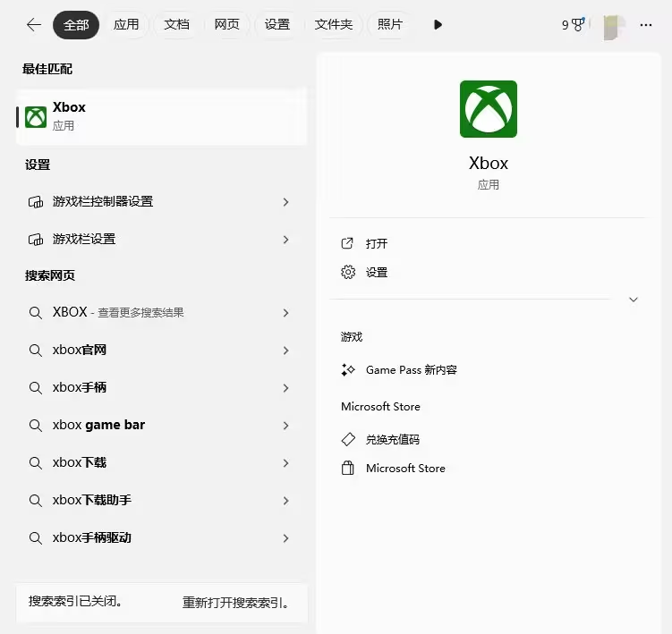Switch to the 照片 filter tab
The image size is (672, 634).
tap(389, 24)
